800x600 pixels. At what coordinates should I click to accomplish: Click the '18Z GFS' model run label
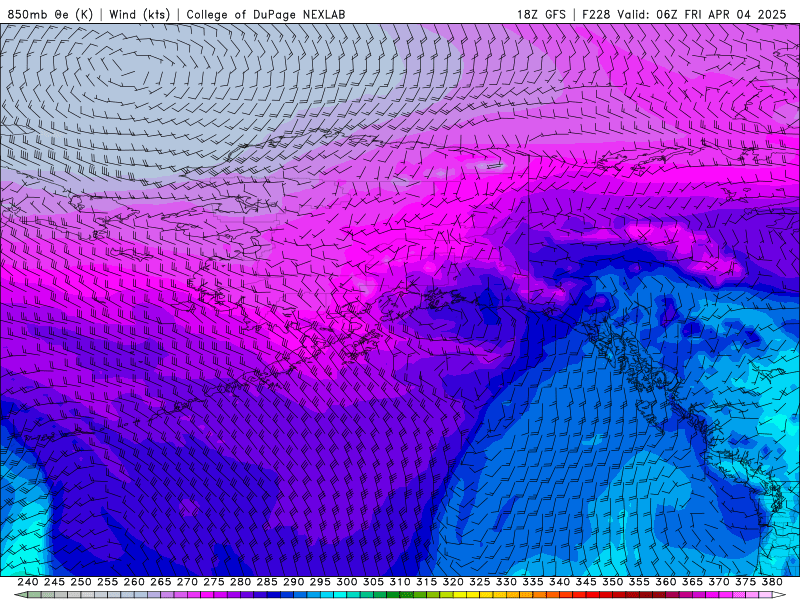tap(541, 14)
